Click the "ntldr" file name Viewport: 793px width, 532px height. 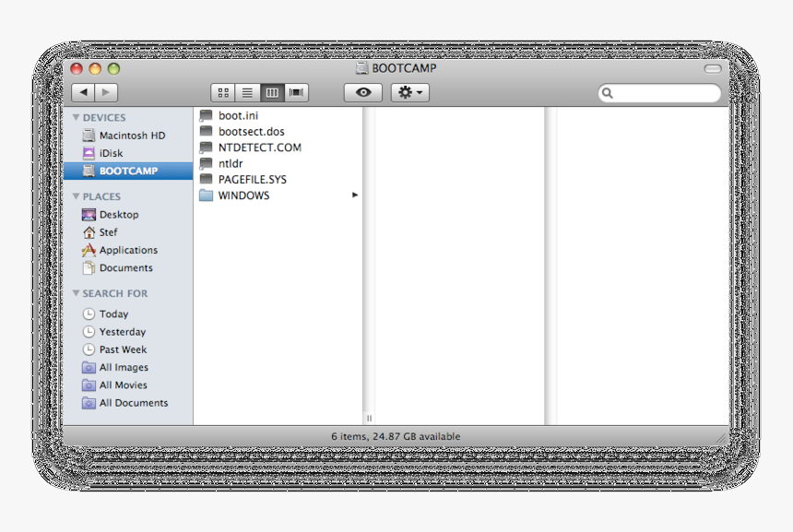[x=231, y=163]
